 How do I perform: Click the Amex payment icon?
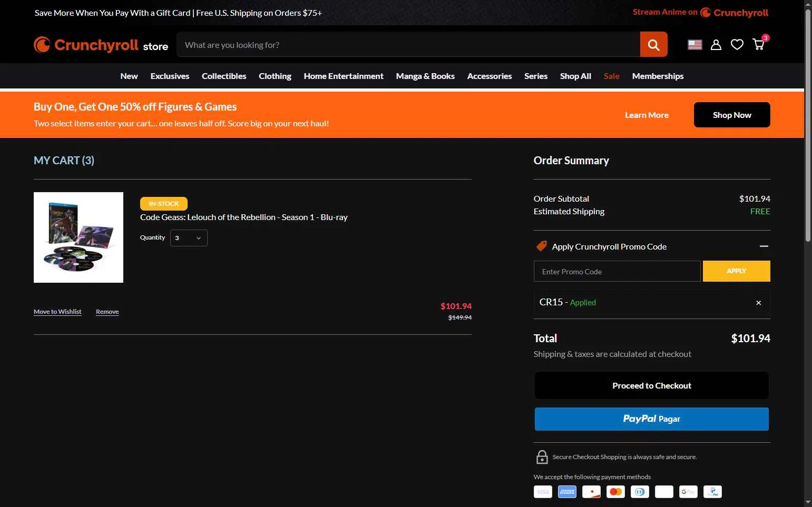(567, 492)
